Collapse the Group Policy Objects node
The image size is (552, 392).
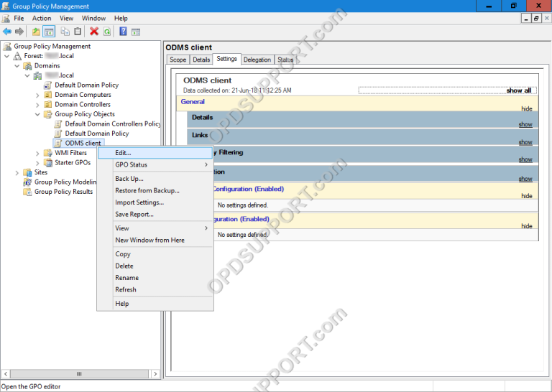point(37,114)
